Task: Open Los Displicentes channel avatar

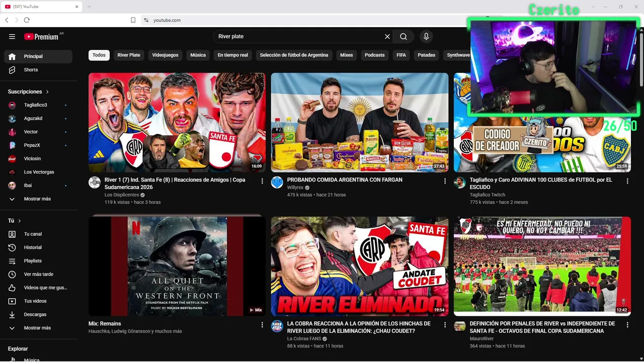Action: (x=95, y=183)
